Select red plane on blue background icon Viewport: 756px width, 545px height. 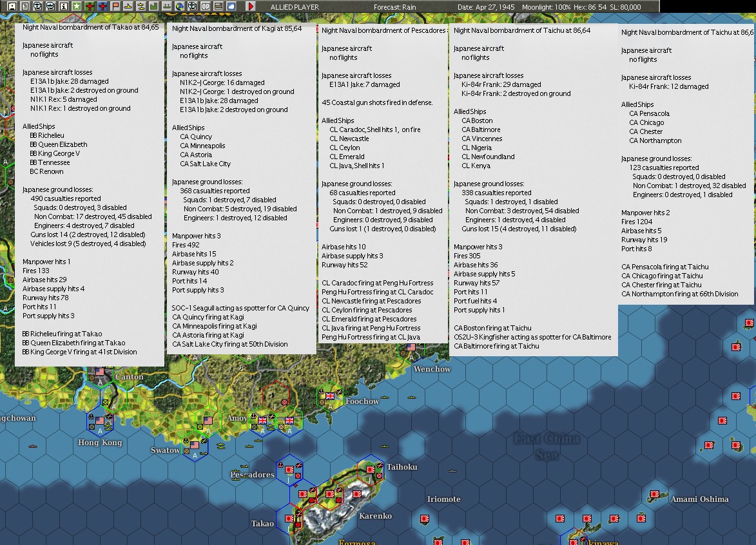[102, 6]
